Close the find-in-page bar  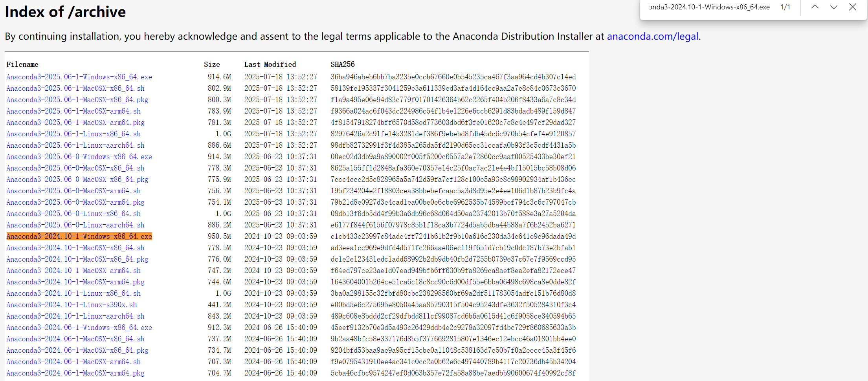[x=852, y=7]
